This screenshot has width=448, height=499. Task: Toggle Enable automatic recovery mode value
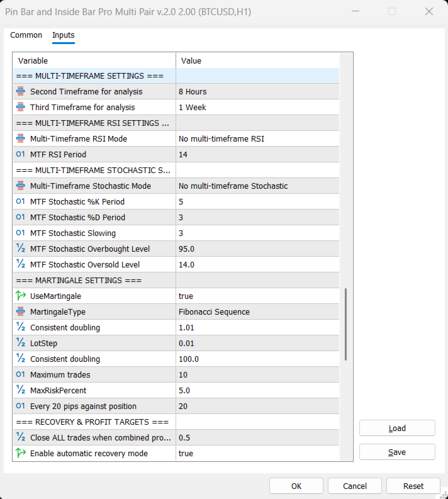coord(258,453)
